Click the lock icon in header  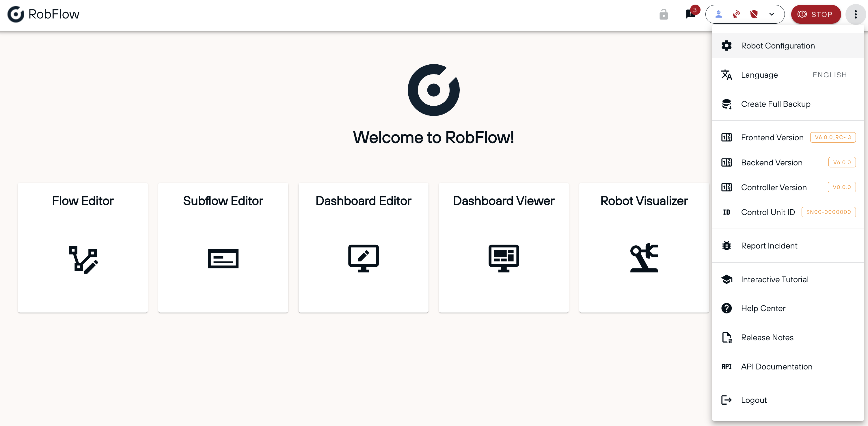tap(664, 14)
